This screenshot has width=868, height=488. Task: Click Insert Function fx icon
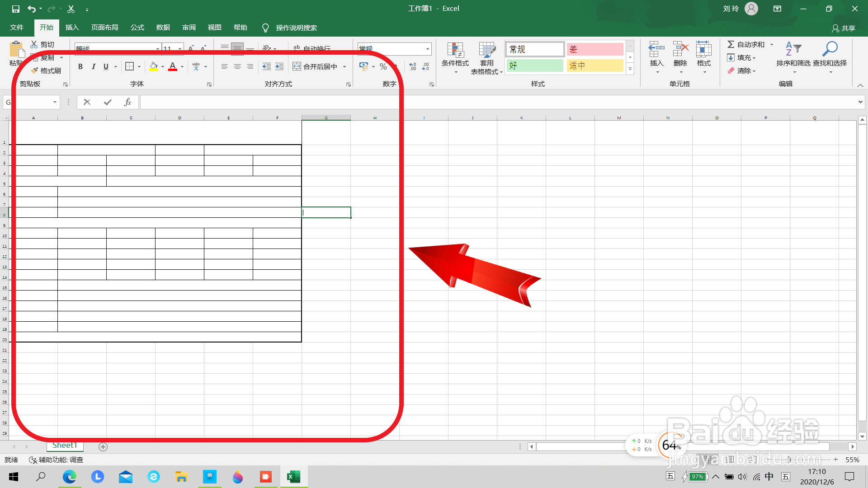(127, 102)
